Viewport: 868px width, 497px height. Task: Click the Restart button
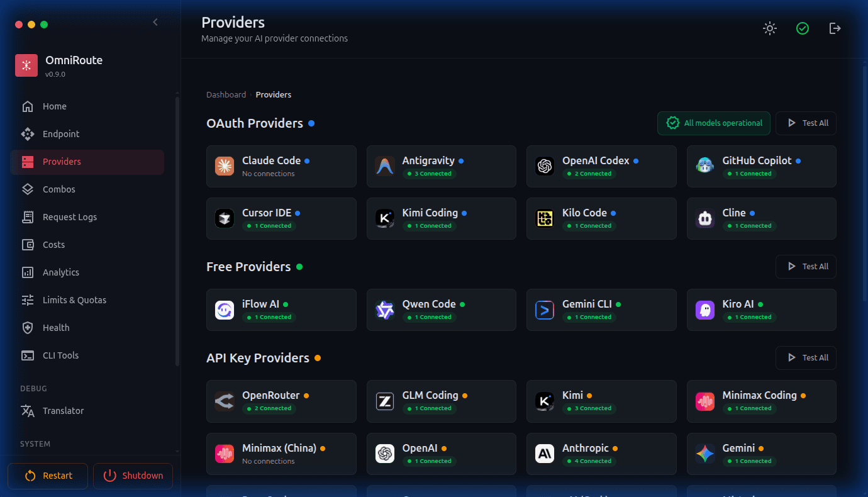tap(48, 476)
